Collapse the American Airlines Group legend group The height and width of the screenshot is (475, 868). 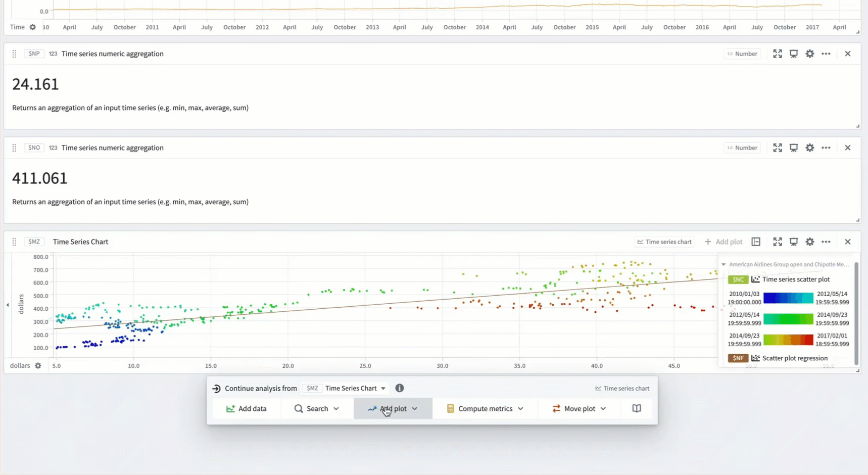(x=724, y=264)
